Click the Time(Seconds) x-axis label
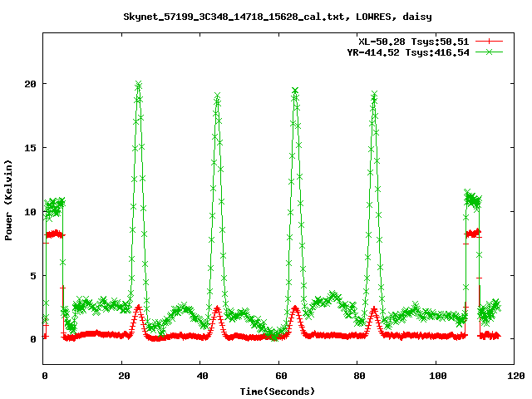 277,392
